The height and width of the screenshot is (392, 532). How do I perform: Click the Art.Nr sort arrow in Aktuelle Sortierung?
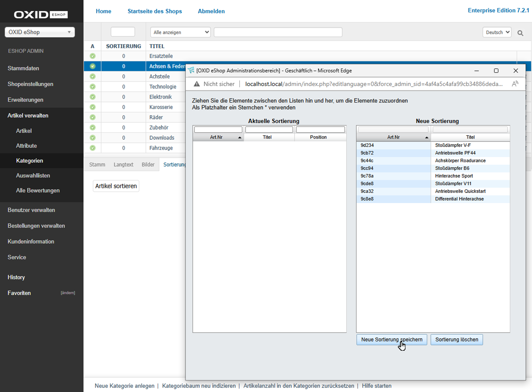(240, 138)
